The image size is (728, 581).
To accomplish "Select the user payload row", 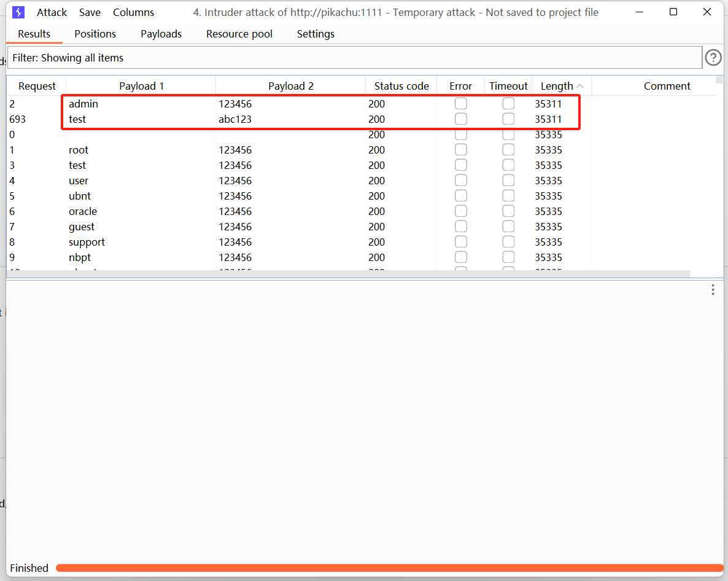I will pos(362,181).
